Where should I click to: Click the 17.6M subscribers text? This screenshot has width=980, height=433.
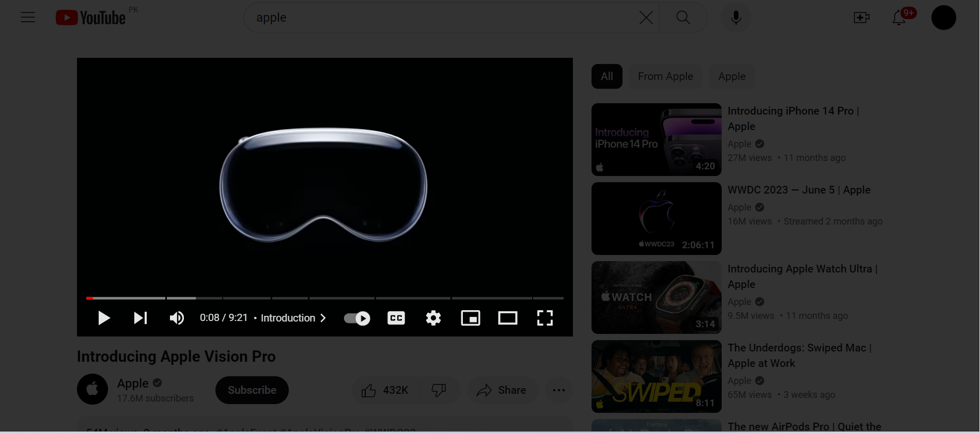pyautogui.click(x=155, y=398)
